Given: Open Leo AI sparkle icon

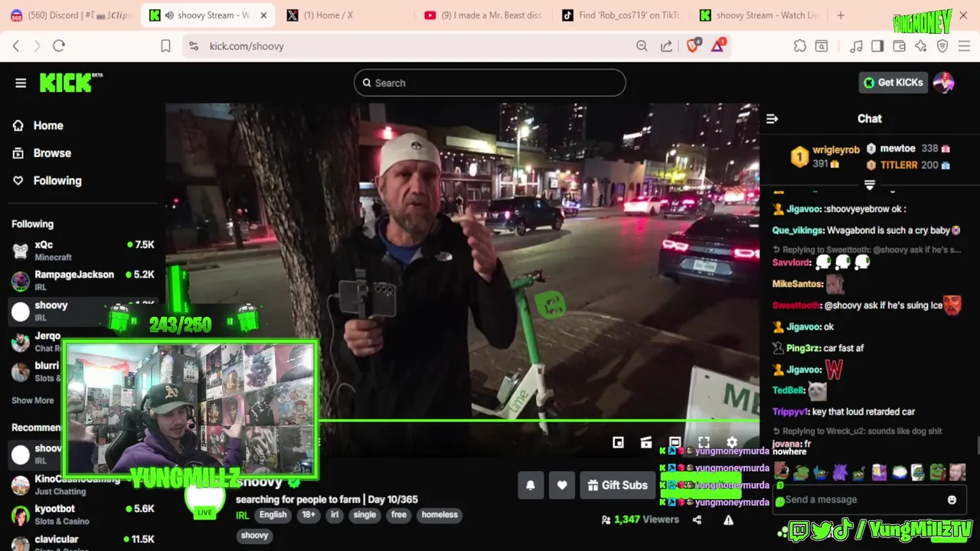Looking at the screenshot, I should click(921, 46).
